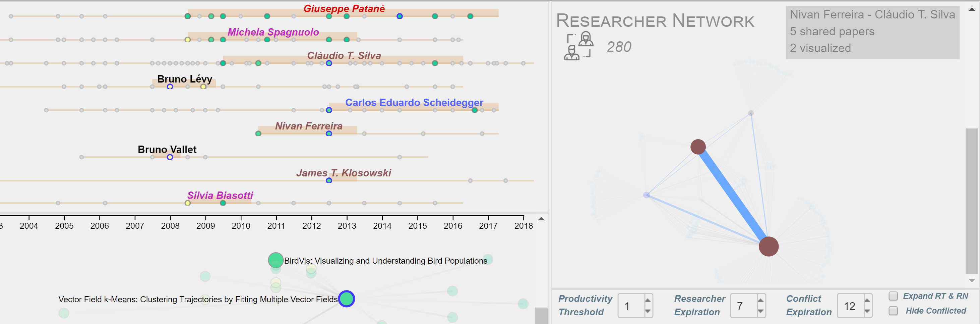The height and width of the screenshot is (324, 980).
Task: Decrease the Researcher Expiration value
Action: (760, 311)
